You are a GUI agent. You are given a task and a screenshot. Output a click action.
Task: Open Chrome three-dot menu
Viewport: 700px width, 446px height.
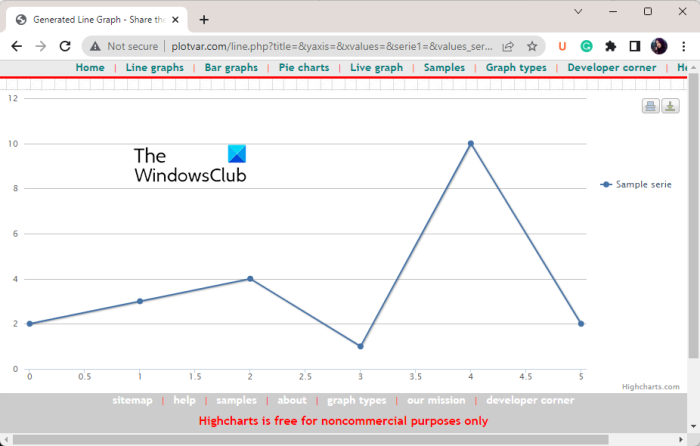[683, 46]
